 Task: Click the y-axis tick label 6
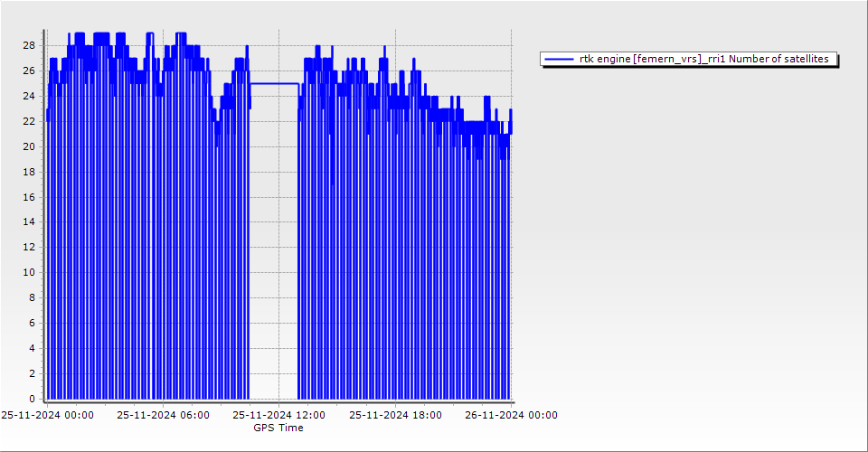32,323
